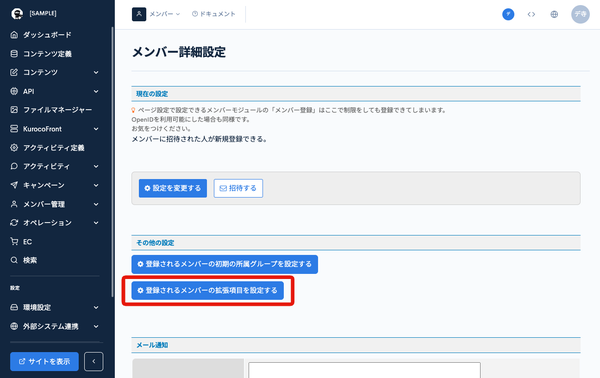This screenshot has width=600, height=378.
Task: Click the globe language icon in header
Action: point(554,14)
